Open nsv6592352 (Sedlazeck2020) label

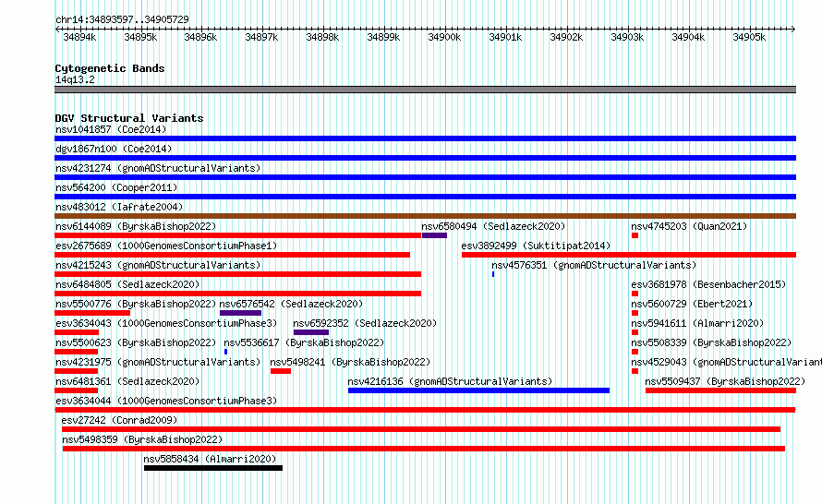[365, 323]
